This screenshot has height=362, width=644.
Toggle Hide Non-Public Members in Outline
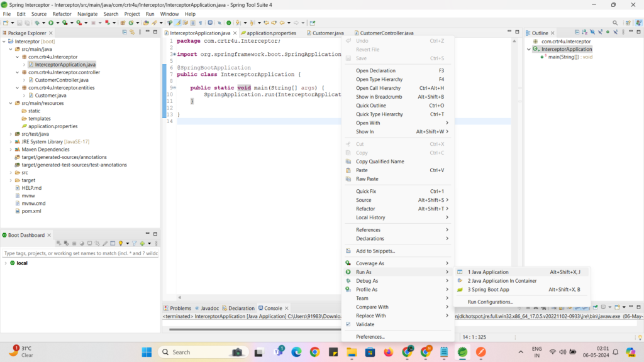pos(608,32)
